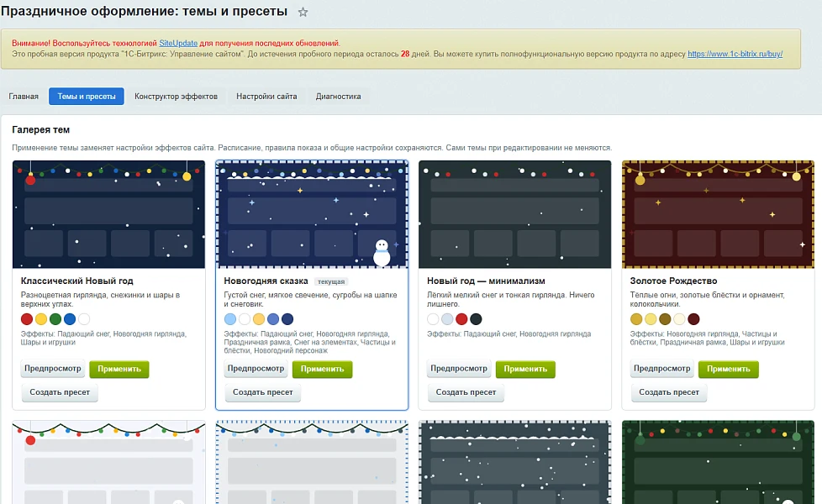Preview the Золотое Рождество theme

click(662, 369)
